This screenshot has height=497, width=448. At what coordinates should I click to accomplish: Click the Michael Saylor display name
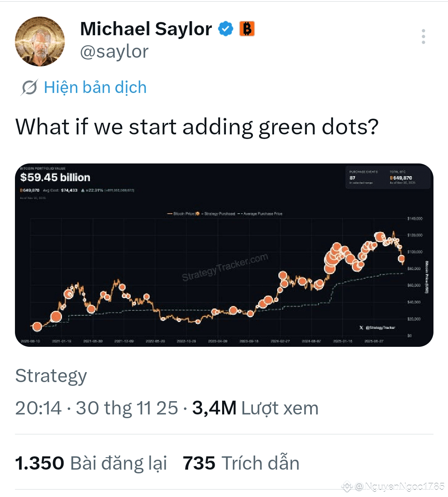(x=146, y=29)
